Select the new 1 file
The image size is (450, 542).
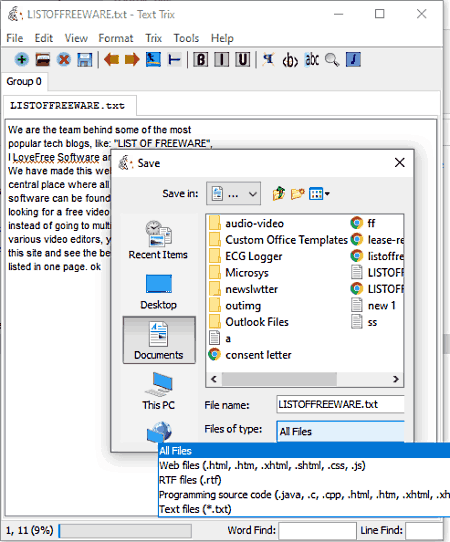(373, 306)
